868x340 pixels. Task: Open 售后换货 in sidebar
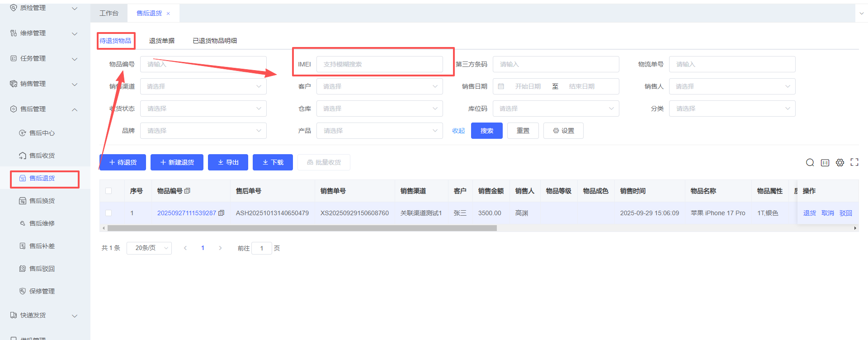pyautogui.click(x=42, y=201)
